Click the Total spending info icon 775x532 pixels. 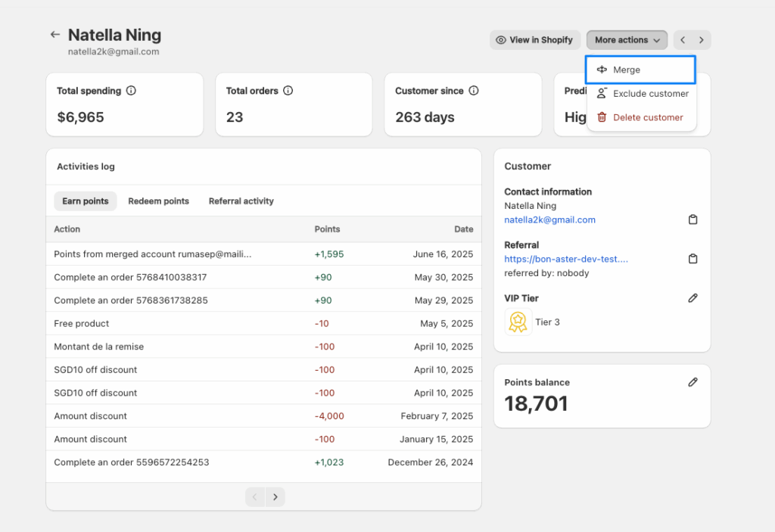tap(131, 91)
